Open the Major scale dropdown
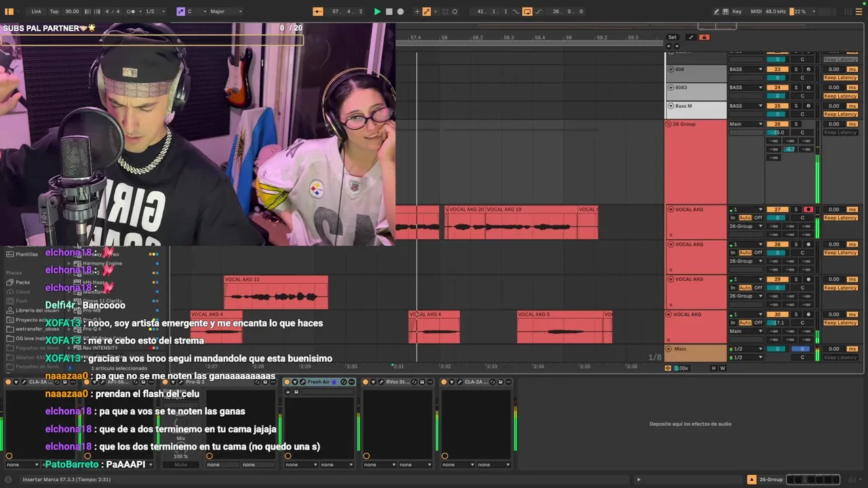This screenshot has height=488, width=868. pos(225,12)
